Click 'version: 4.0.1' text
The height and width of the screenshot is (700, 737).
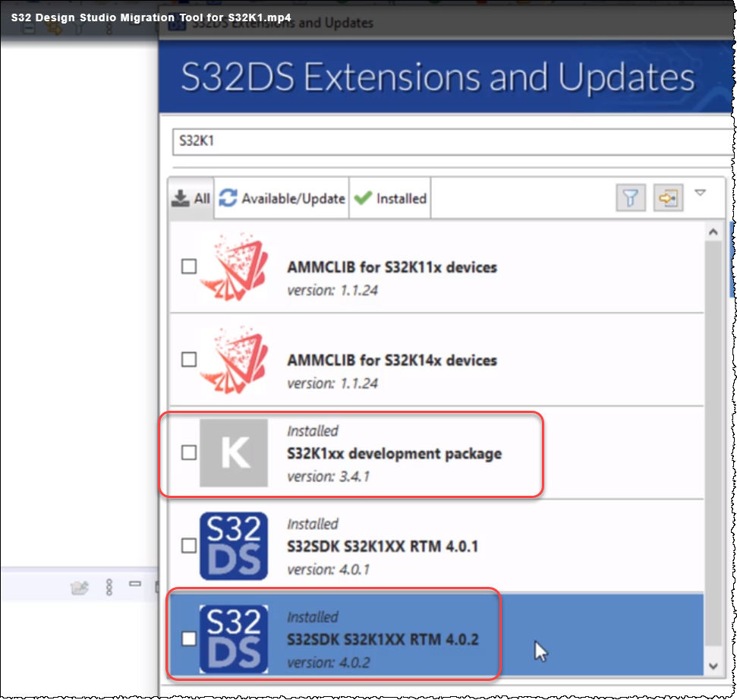pyautogui.click(x=329, y=569)
